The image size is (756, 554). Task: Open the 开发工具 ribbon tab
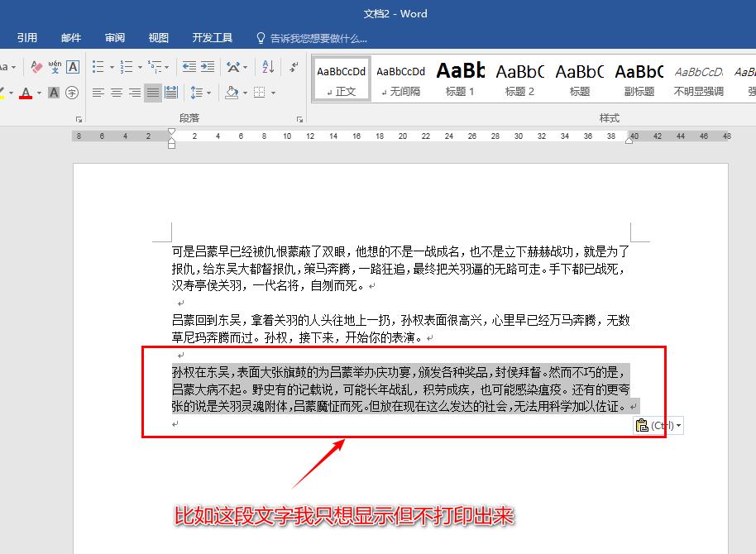pyautogui.click(x=212, y=36)
